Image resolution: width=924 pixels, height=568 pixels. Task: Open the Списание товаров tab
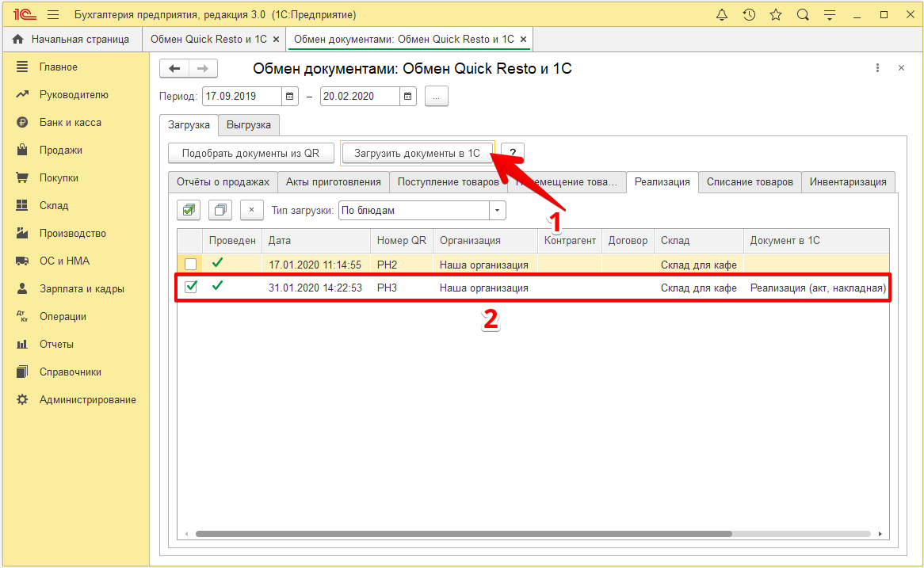point(750,182)
